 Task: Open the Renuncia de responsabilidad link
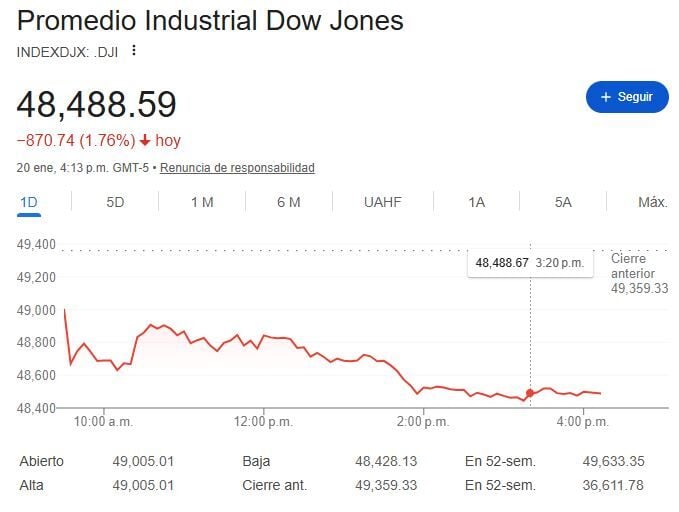click(237, 168)
